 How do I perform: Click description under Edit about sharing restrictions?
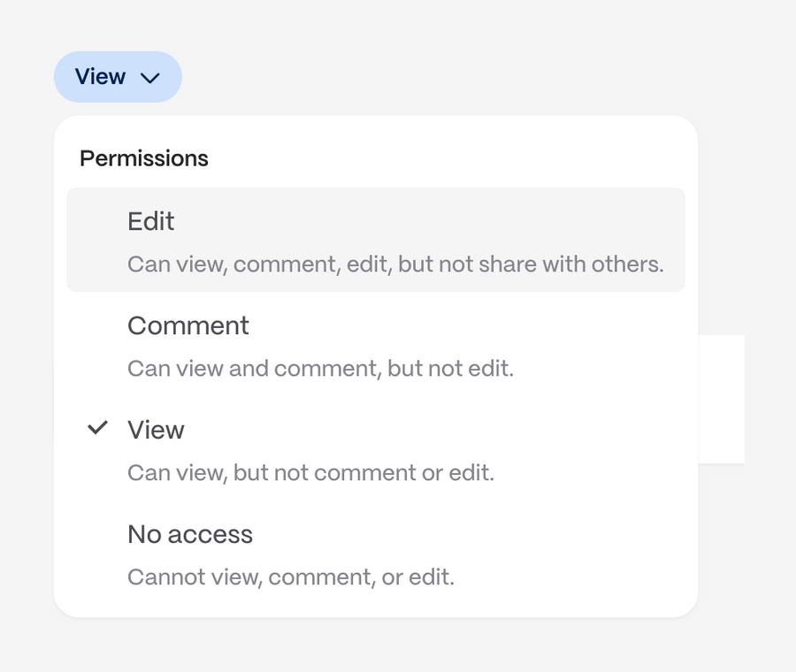[x=395, y=263]
